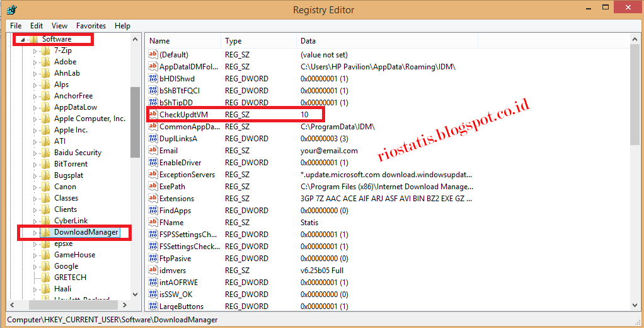Select the Classes folder icon
This screenshot has width=644, height=328.
coord(46,197)
